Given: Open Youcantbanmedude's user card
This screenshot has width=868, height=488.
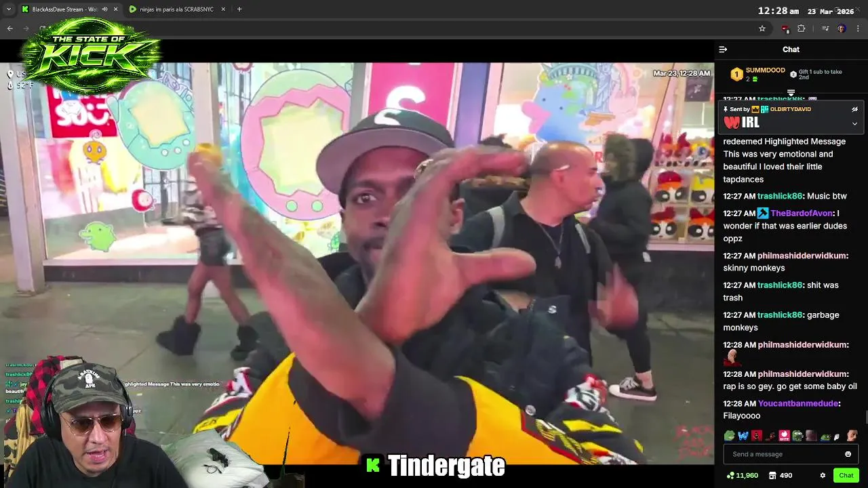Looking at the screenshot, I should click(x=800, y=403).
